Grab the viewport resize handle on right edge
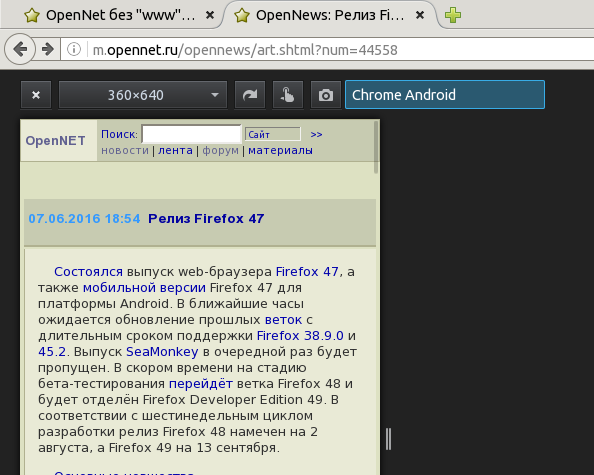This screenshot has height=475, width=594. [x=388, y=439]
